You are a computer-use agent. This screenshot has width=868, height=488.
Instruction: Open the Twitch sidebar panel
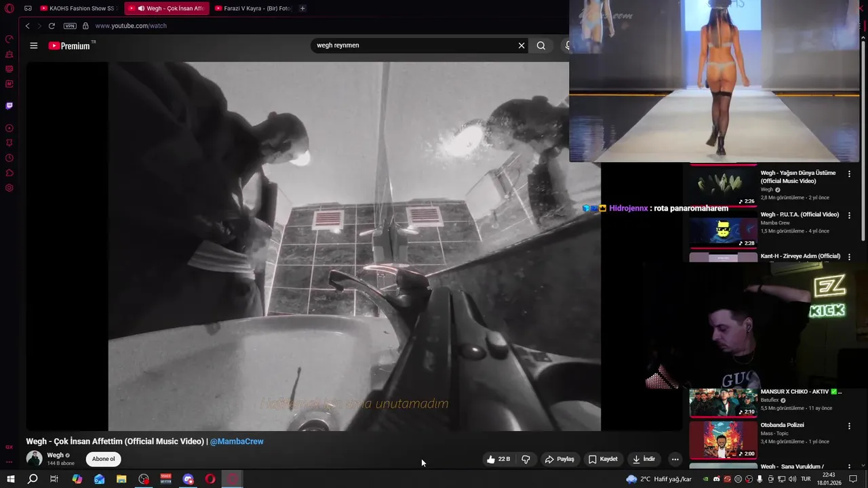point(9,106)
